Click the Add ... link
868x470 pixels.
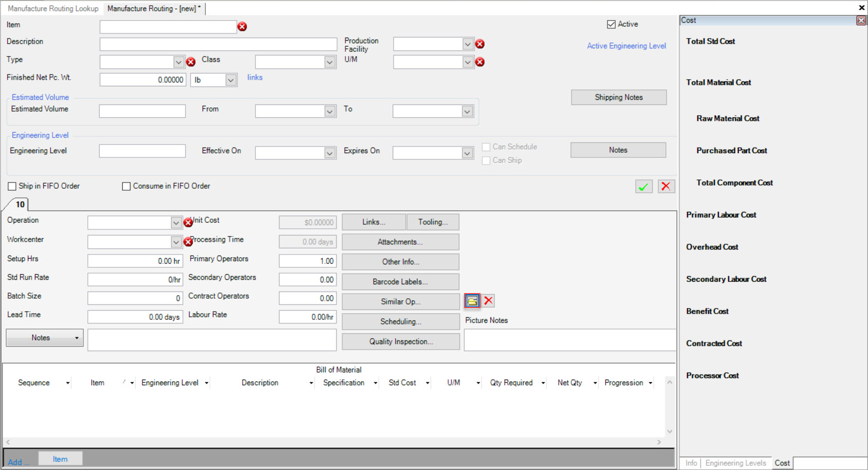pyautogui.click(x=19, y=462)
